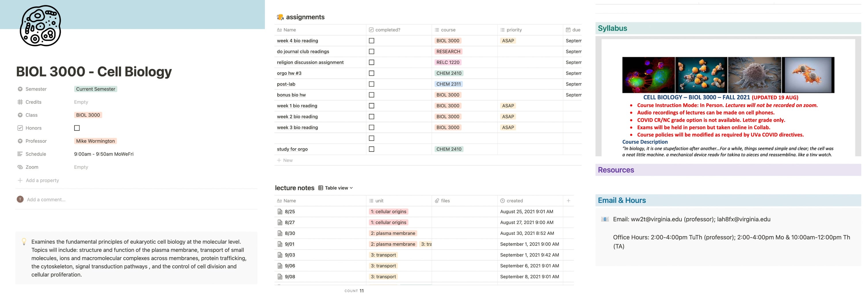Click the empty Credits value field
This screenshot has height=295, width=868.
point(81,102)
